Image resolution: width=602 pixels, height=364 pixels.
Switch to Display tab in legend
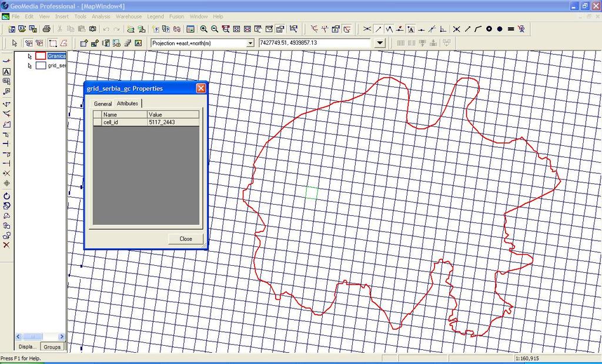(x=27, y=347)
